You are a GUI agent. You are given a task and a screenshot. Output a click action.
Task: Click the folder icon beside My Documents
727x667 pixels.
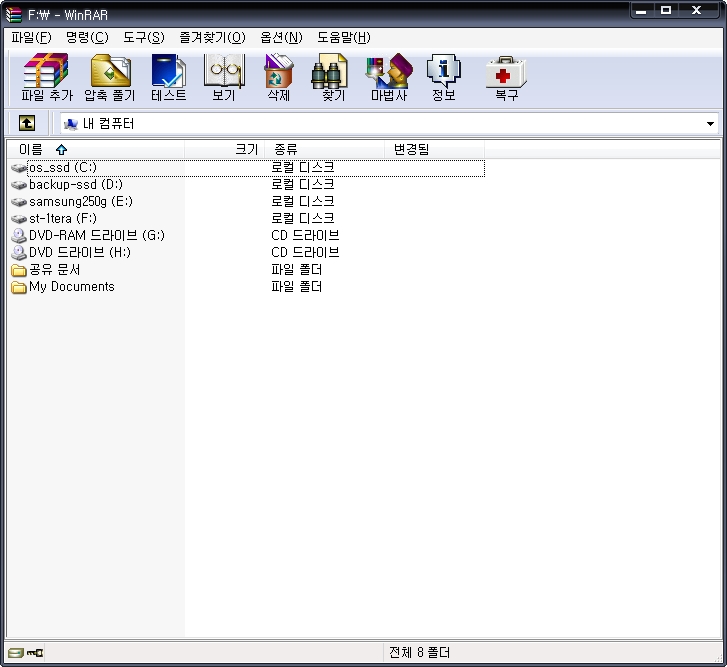(x=19, y=287)
